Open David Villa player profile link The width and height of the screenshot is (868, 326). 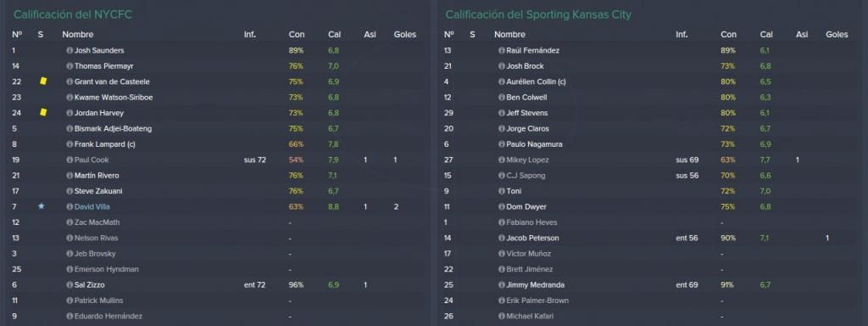tap(92, 207)
